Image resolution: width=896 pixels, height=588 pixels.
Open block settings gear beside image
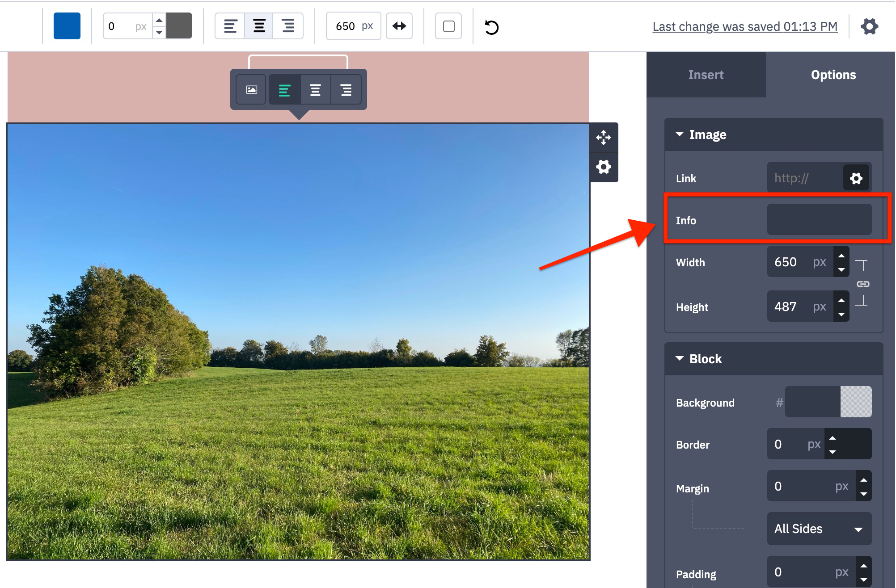[x=604, y=167]
